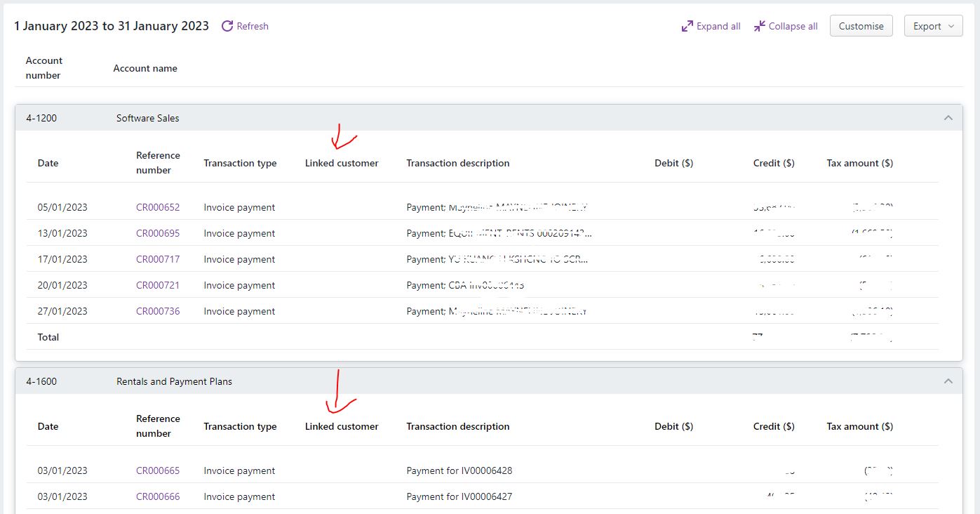Click the date 20/01/2023
Screen dimensions: 980x514
(x=62, y=285)
